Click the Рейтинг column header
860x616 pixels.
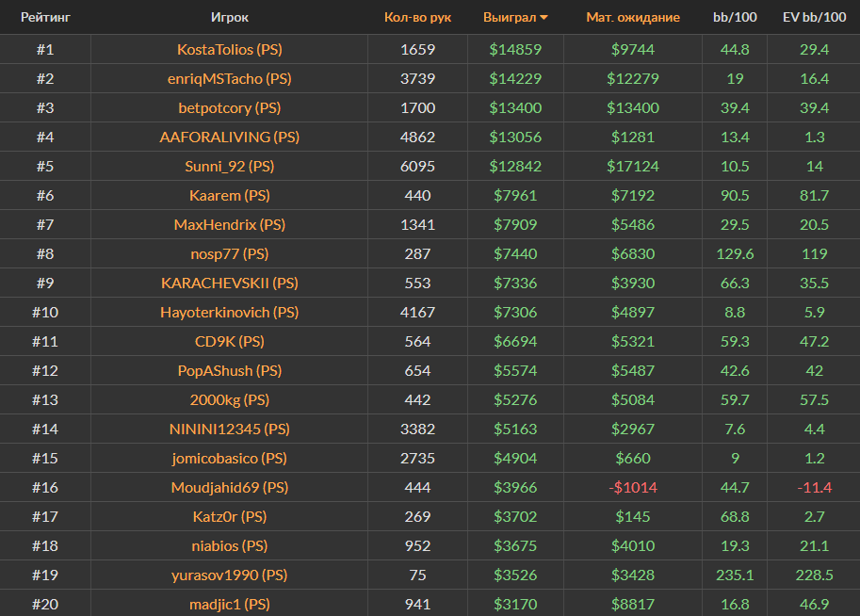pos(45,18)
